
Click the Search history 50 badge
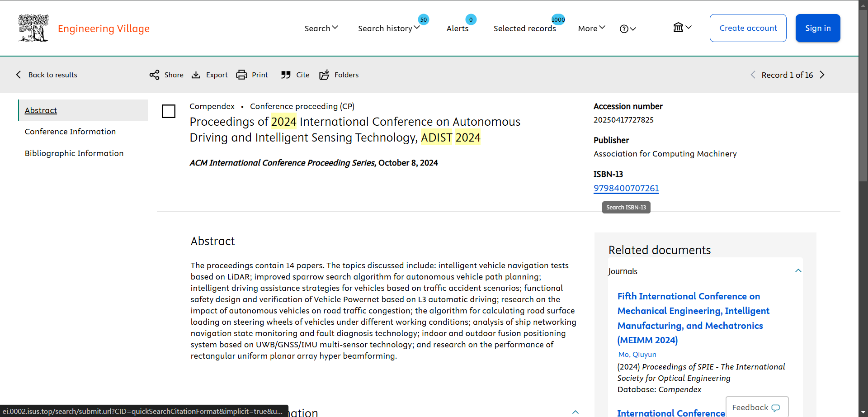coord(423,19)
